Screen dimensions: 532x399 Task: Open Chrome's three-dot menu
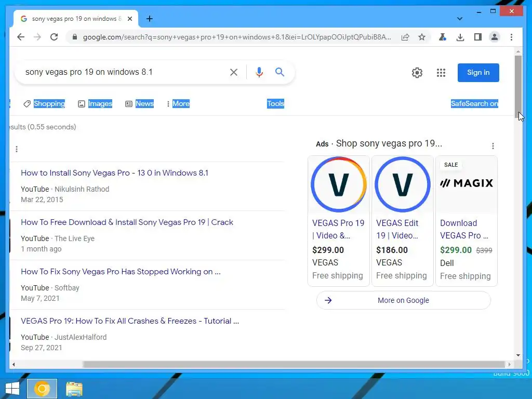tap(511, 37)
